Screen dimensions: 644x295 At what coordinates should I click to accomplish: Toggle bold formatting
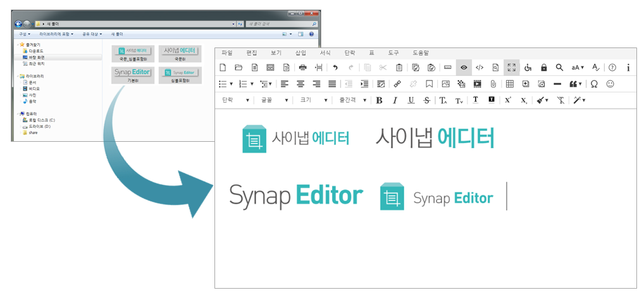coord(379,100)
